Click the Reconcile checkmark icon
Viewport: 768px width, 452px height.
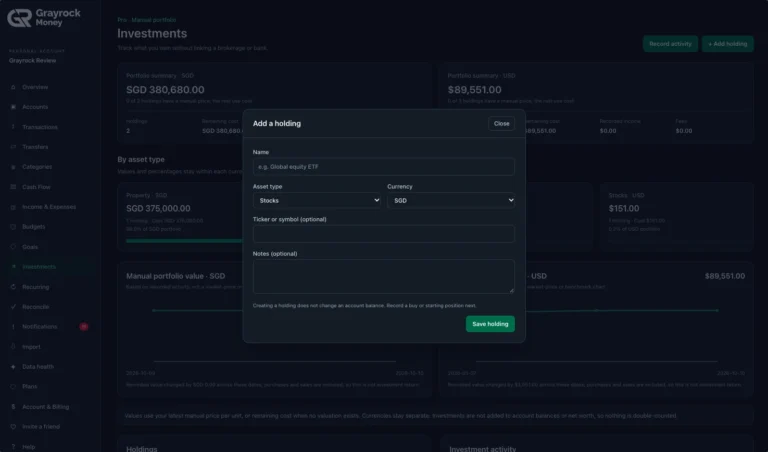[13, 307]
